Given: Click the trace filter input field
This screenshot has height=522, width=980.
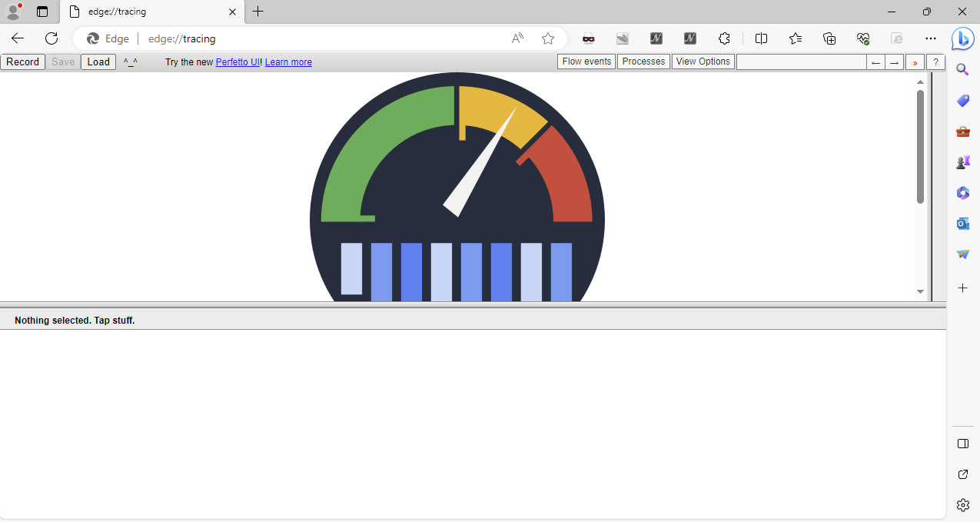Looking at the screenshot, I should pos(801,62).
